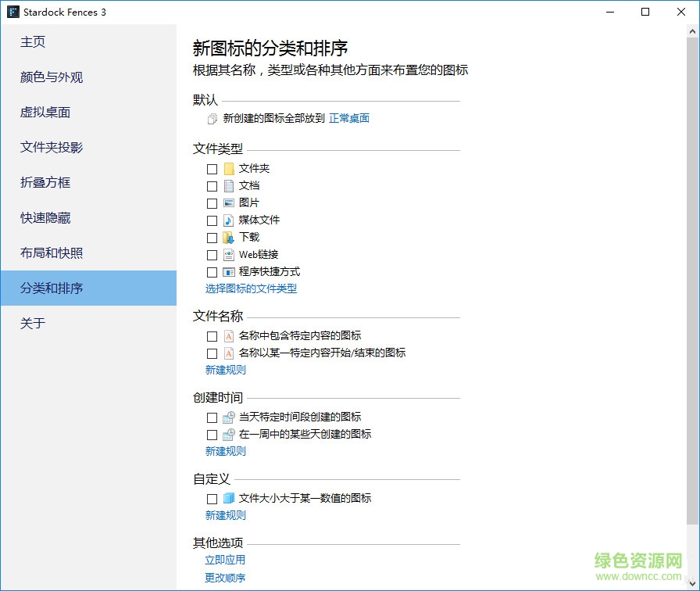The width and height of the screenshot is (700, 591).
Task: Go to 布局和快照 in the sidebar
Action: tap(52, 253)
